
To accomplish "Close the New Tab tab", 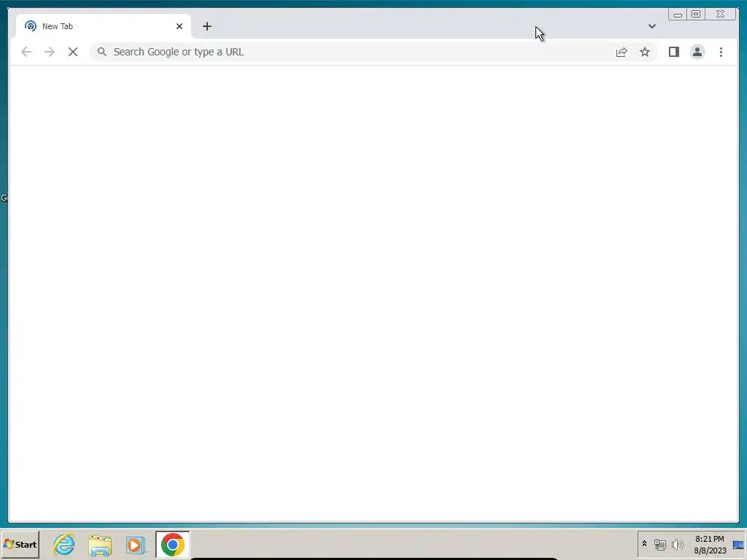I will (x=179, y=26).
